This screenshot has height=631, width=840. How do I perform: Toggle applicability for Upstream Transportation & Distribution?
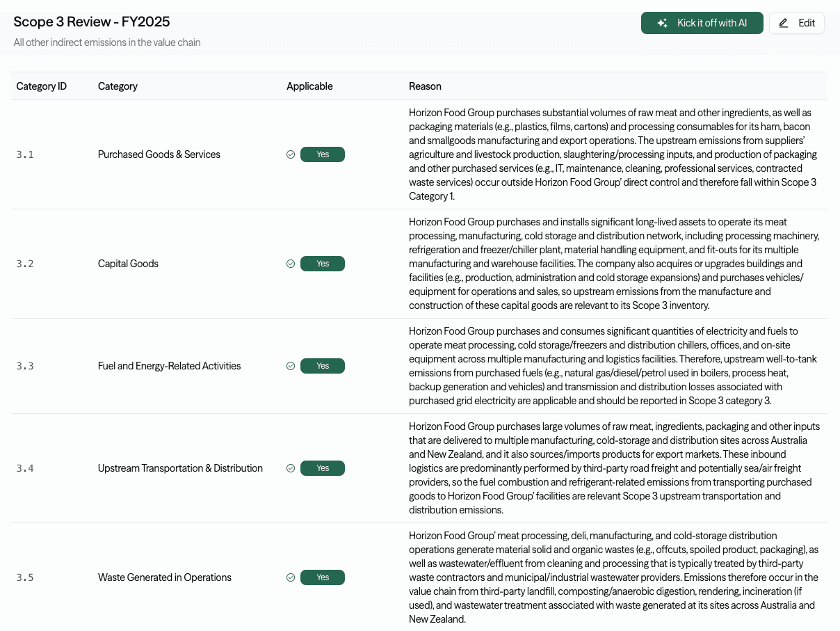323,468
